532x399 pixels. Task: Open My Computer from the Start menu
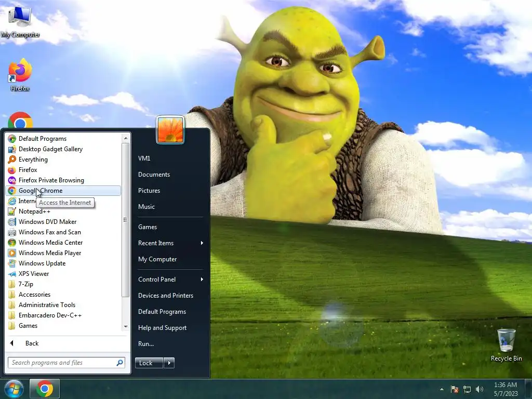157,259
